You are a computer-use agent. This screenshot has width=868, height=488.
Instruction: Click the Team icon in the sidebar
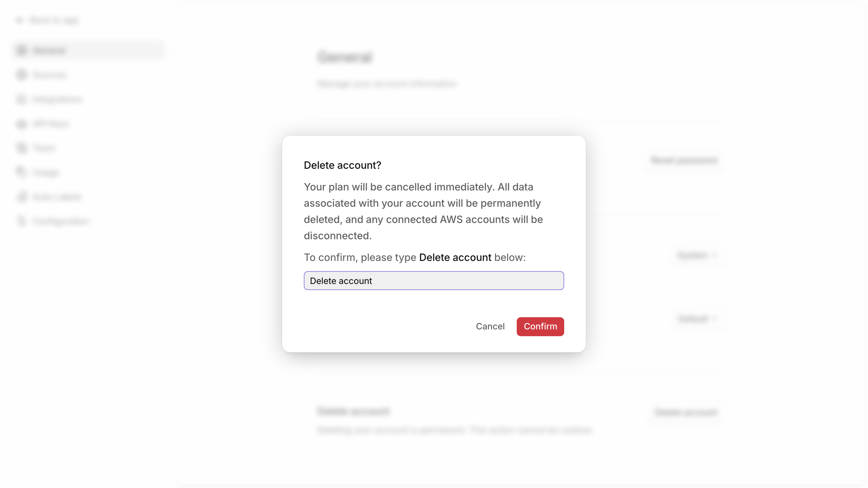pyautogui.click(x=21, y=148)
